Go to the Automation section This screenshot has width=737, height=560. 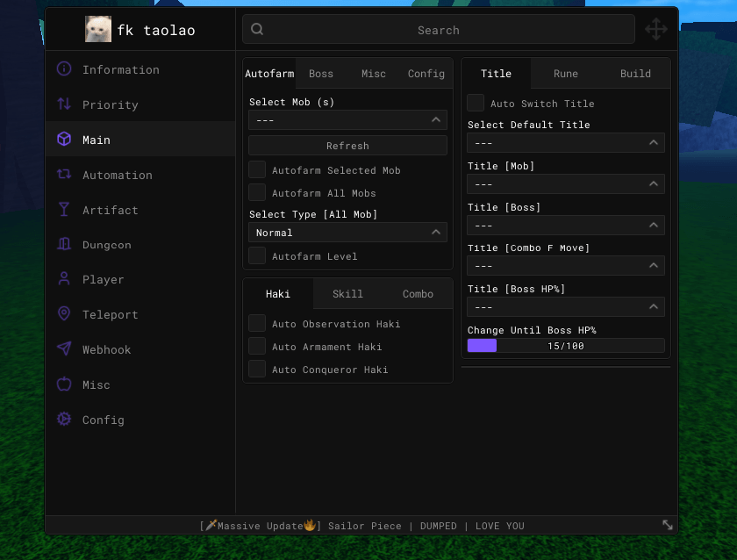tap(140, 175)
